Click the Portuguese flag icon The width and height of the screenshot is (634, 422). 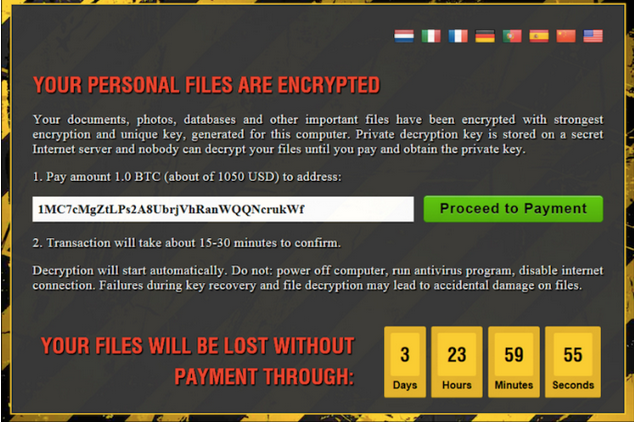(512, 36)
